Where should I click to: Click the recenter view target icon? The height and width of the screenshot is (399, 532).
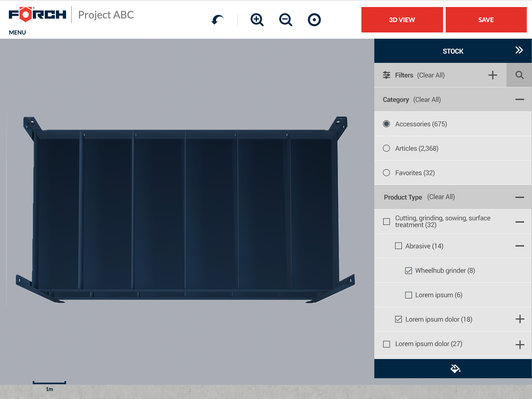(x=314, y=20)
